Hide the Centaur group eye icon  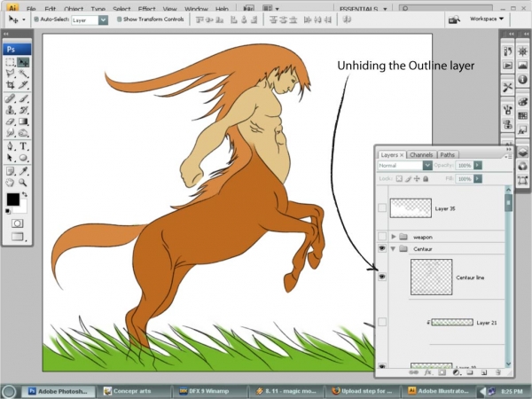(x=382, y=248)
